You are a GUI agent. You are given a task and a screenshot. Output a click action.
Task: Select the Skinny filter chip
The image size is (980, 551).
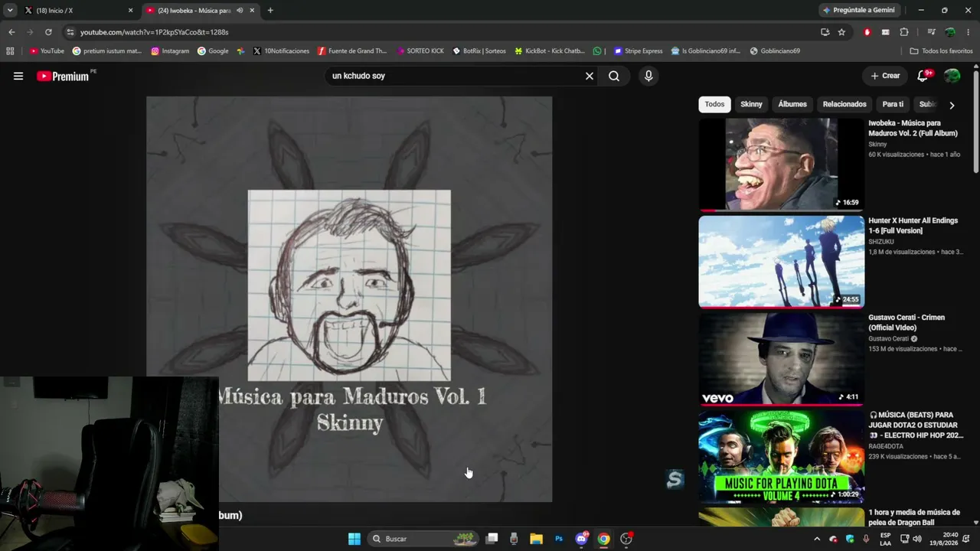751,104
